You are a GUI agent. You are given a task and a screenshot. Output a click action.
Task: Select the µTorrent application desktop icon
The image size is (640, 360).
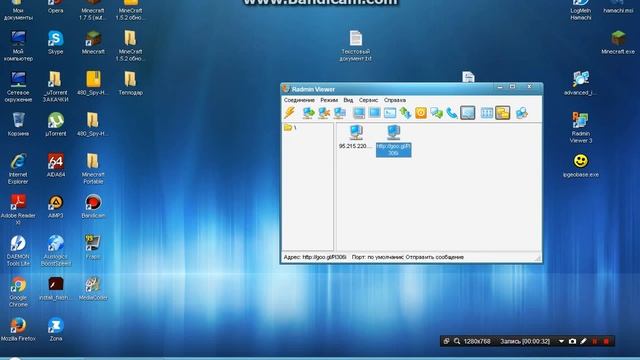[x=56, y=124]
